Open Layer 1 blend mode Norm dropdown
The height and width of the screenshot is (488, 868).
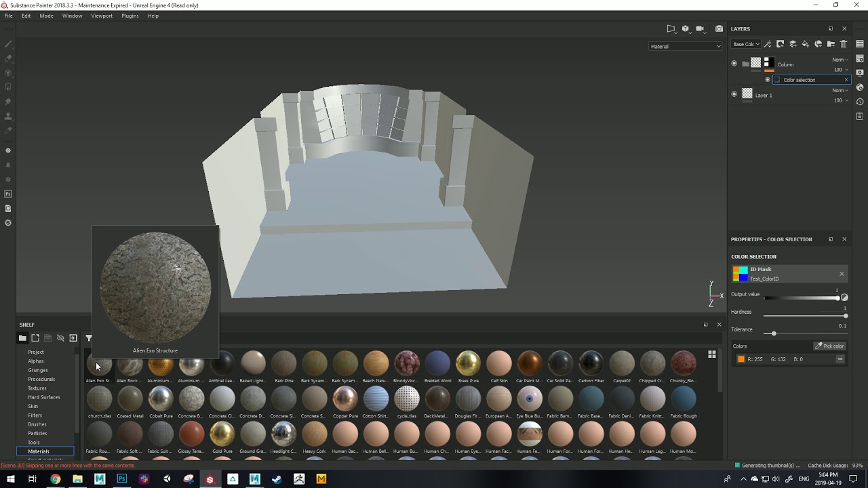tap(840, 90)
